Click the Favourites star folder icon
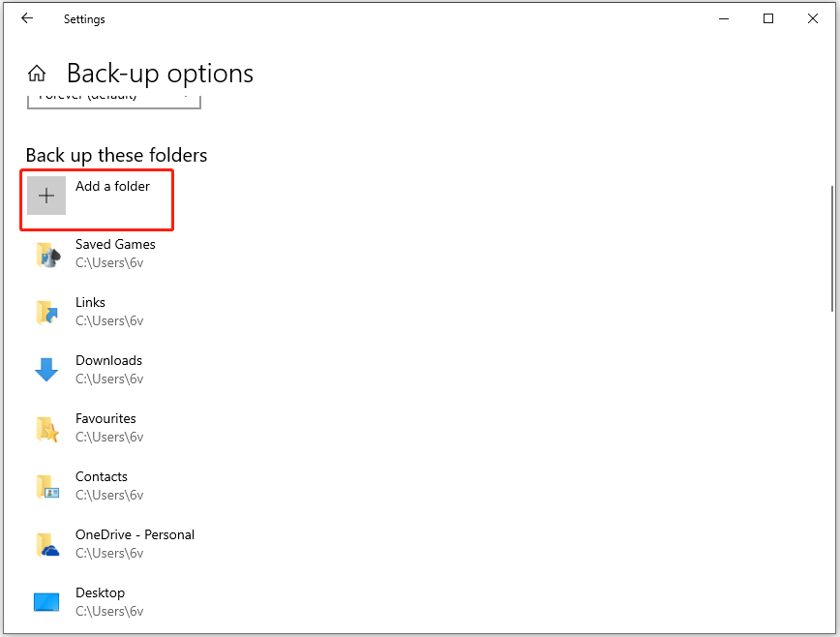Viewport: 840px width, 637px height. click(x=46, y=428)
